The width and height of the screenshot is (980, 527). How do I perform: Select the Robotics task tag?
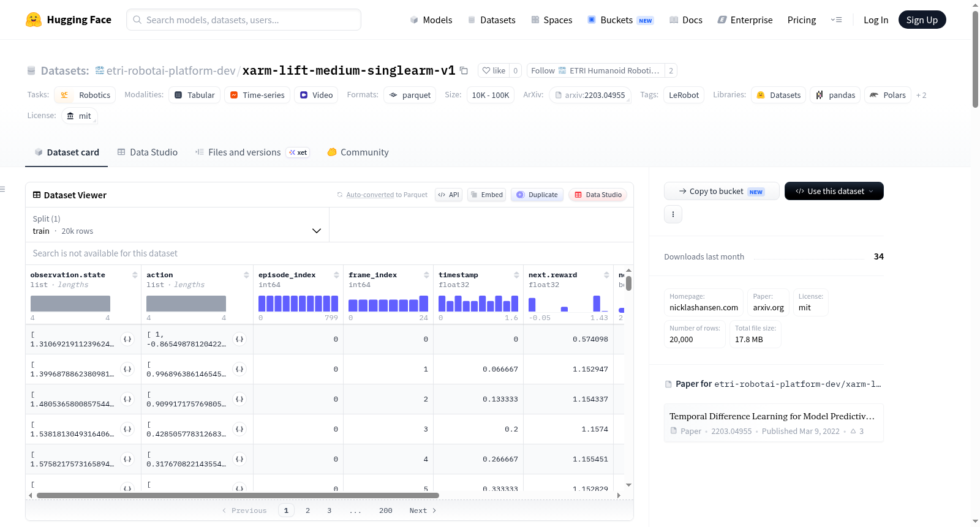point(85,95)
